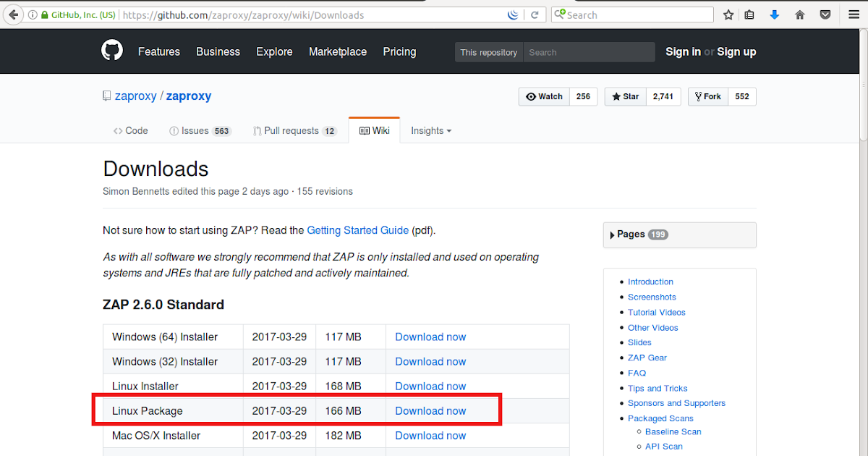Open the Explore menu item

coord(274,51)
